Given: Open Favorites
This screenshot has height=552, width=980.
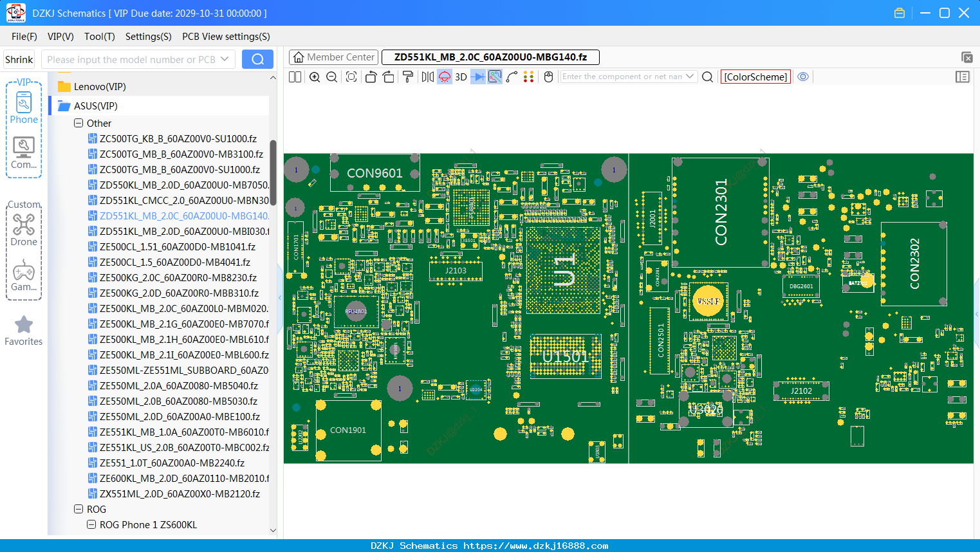Looking at the screenshot, I should [24, 331].
